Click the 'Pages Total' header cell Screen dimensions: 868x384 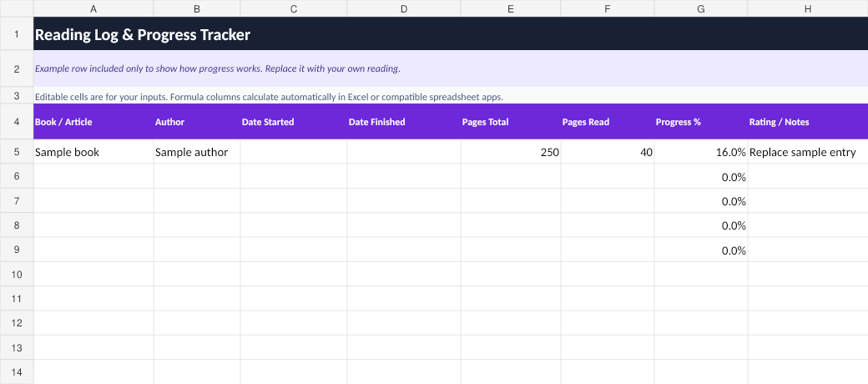tap(511, 122)
